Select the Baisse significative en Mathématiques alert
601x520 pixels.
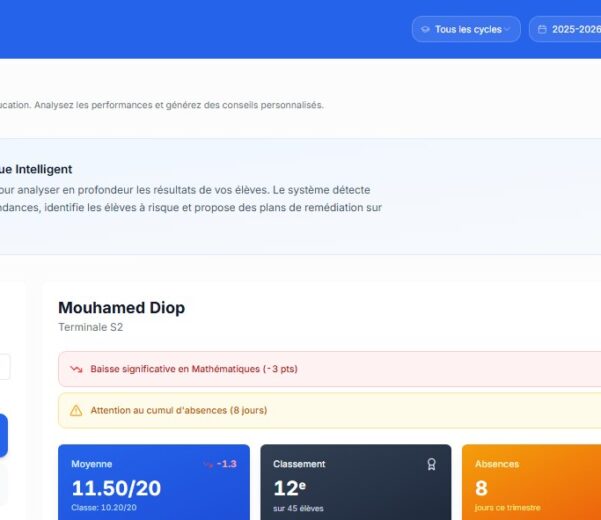(x=330, y=369)
